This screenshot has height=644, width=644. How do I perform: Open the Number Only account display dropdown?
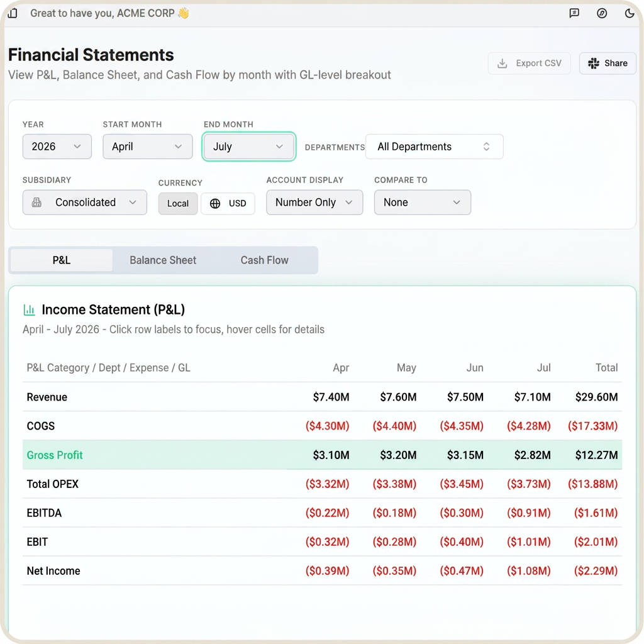314,203
